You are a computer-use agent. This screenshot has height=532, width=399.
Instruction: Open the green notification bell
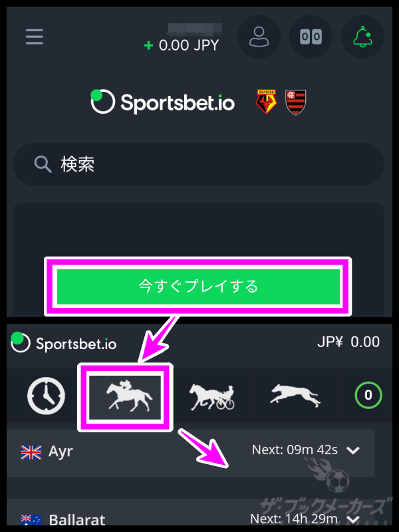(x=362, y=37)
